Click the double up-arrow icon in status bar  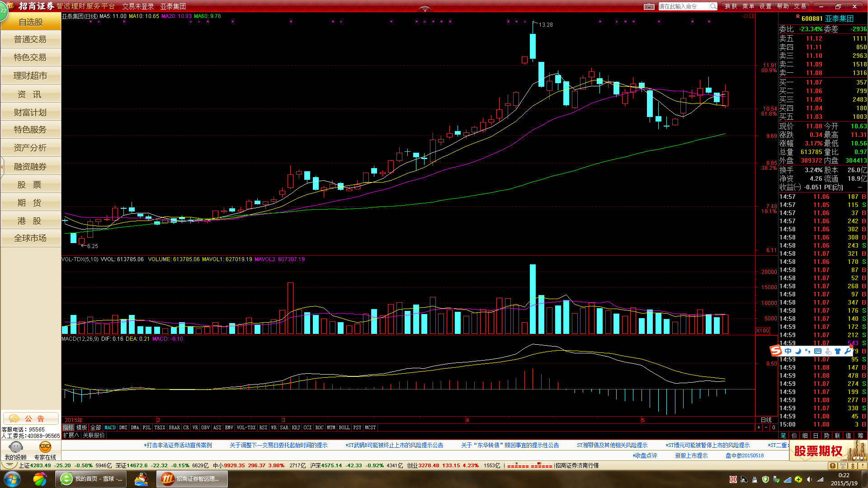pos(853,465)
